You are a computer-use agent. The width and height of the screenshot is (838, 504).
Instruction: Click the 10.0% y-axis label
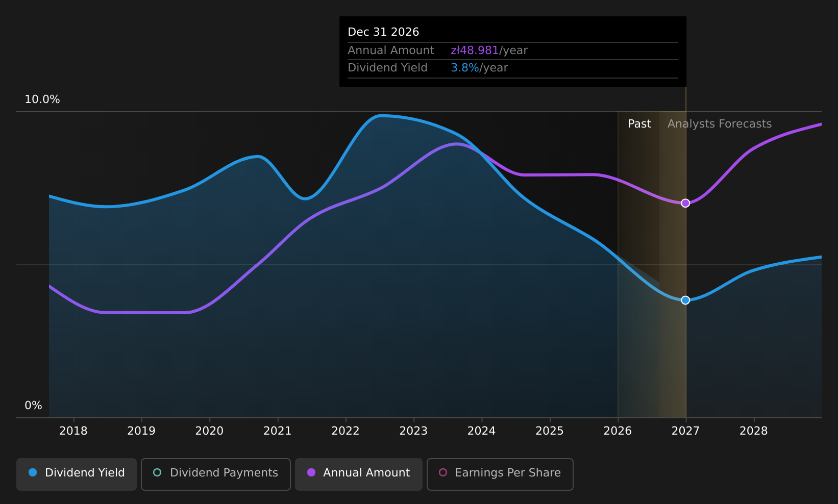42,99
